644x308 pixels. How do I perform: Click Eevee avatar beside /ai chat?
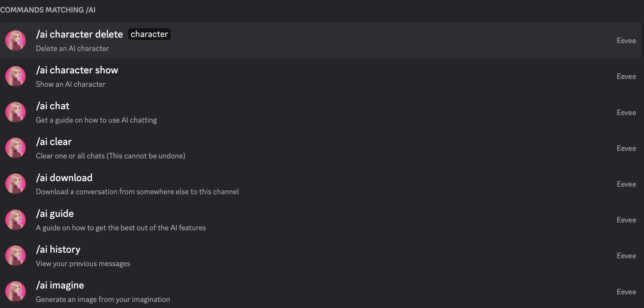point(15,112)
